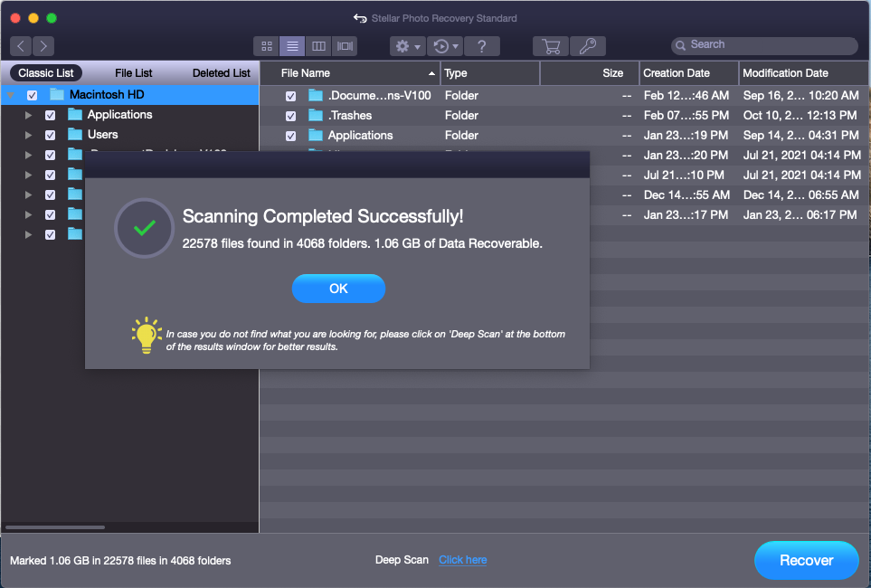This screenshot has height=588, width=871.
Task: Uncheck the Macintosh HD checkbox
Action: click(33, 95)
